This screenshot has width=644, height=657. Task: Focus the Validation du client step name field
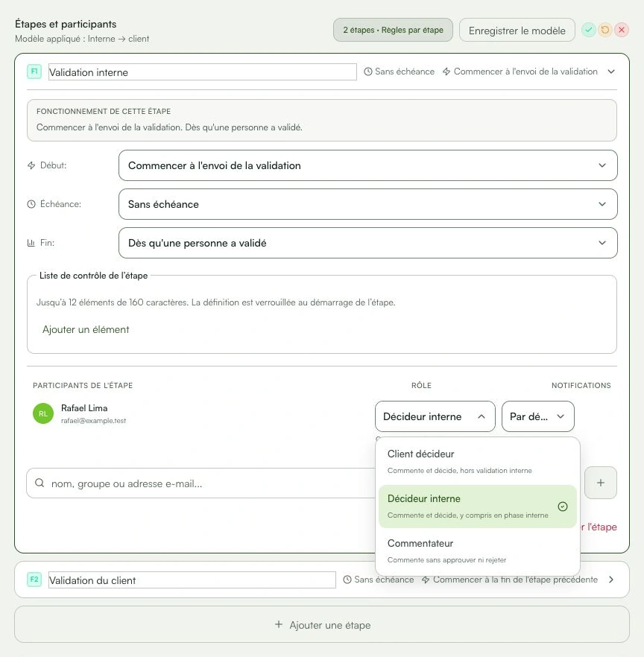pyautogui.click(x=192, y=580)
